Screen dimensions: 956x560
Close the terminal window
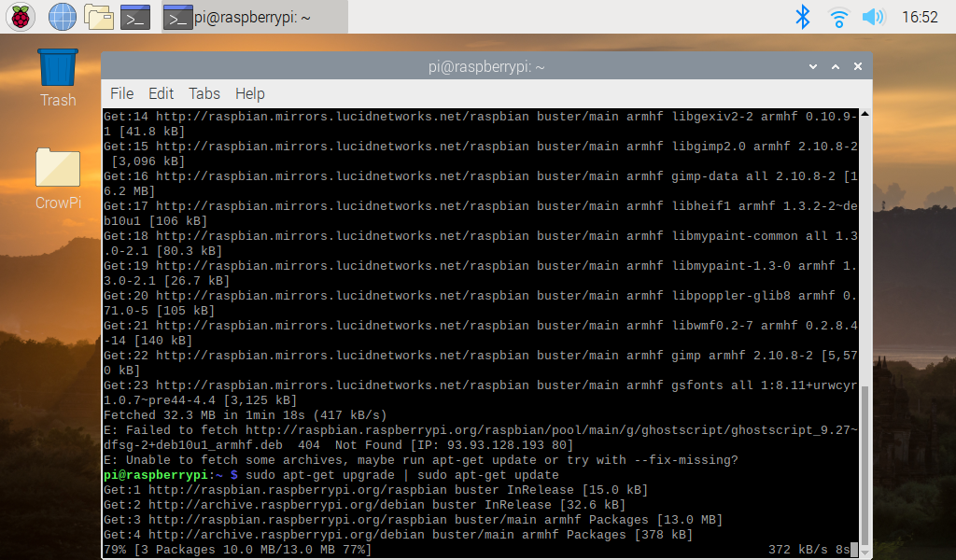(x=857, y=67)
